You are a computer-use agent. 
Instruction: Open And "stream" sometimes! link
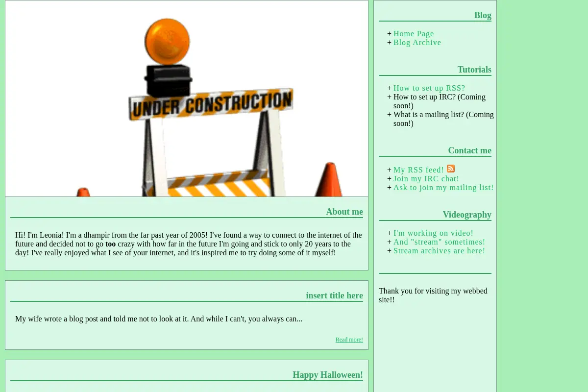point(439,242)
